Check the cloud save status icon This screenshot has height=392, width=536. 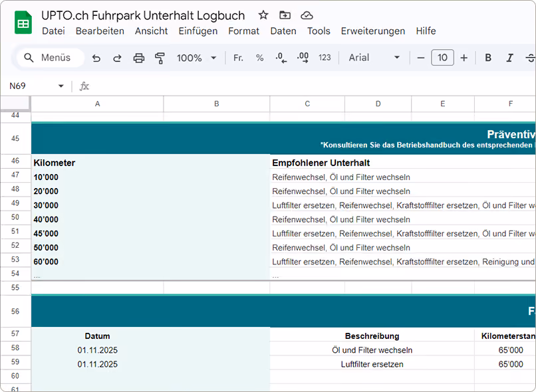coord(307,15)
